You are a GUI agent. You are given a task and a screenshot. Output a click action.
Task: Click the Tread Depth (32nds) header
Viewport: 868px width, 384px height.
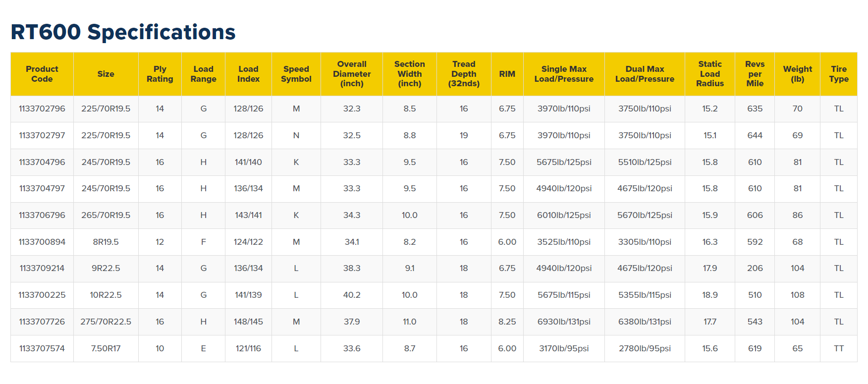(x=464, y=74)
